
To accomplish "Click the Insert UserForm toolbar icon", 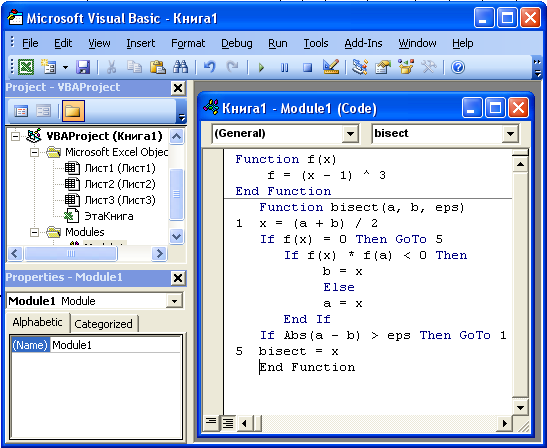I will click(x=49, y=67).
